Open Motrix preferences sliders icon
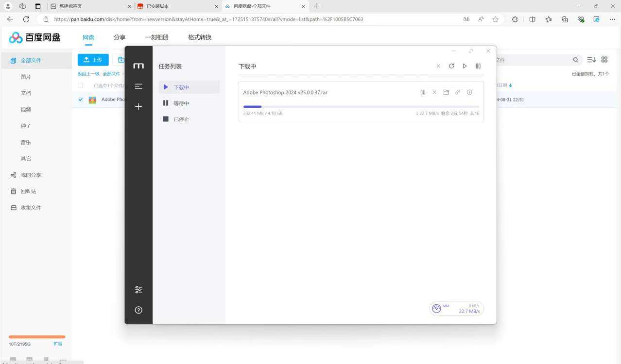Screen dimensions: 621x364 point(138,290)
